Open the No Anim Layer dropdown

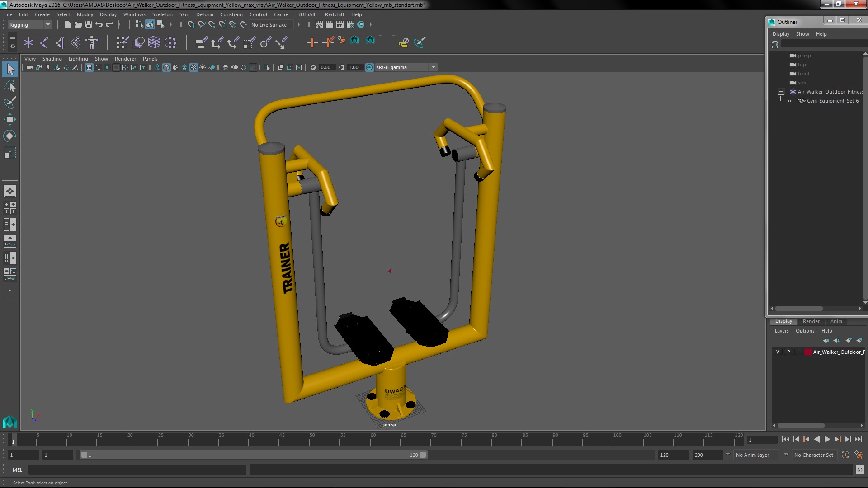pyautogui.click(x=757, y=455)
